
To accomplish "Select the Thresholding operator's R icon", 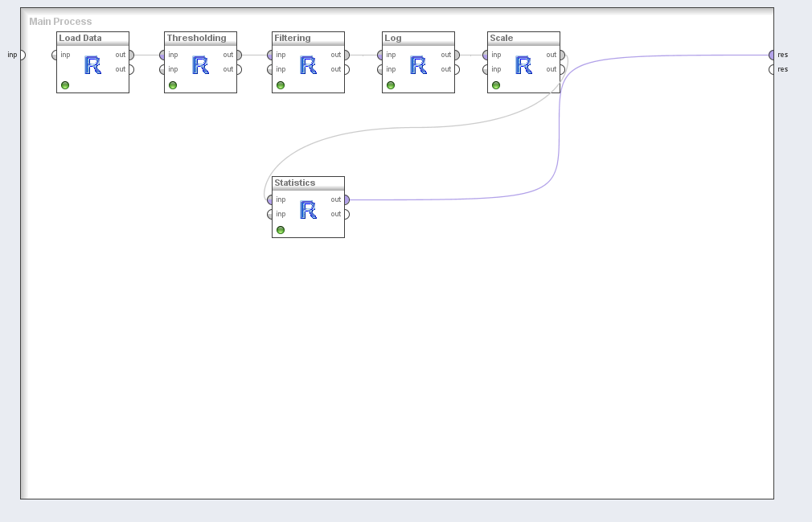I will coord(201,65).
